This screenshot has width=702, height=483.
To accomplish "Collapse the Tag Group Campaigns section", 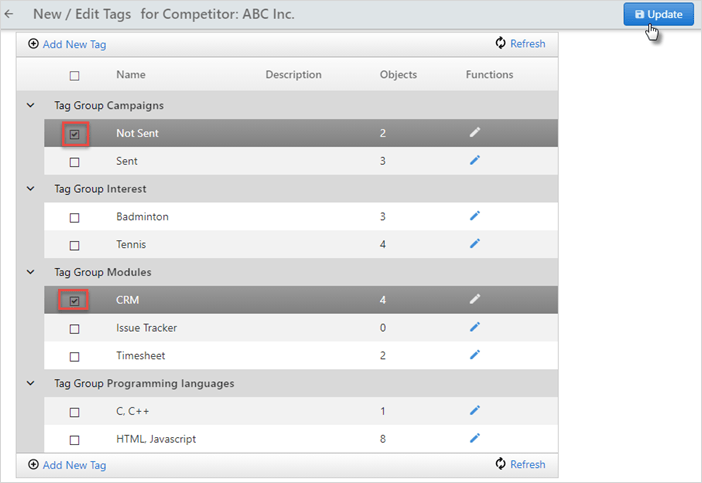I will (30, 105).
